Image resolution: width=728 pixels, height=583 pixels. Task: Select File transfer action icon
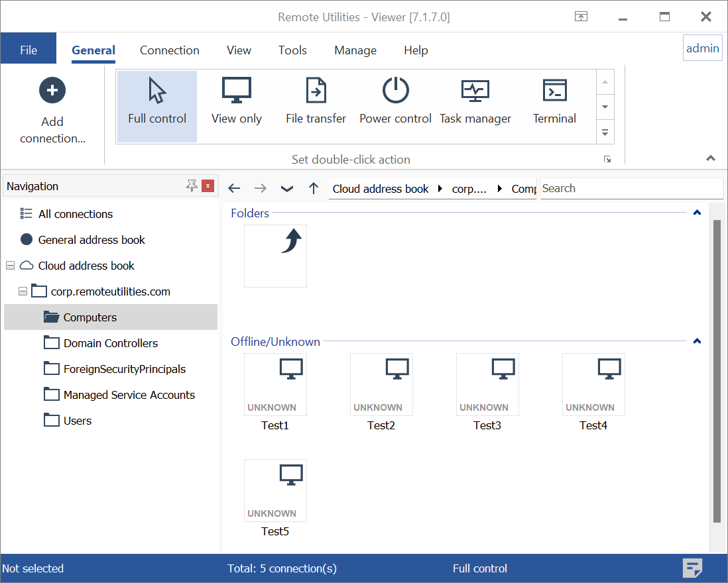[316, 90]
